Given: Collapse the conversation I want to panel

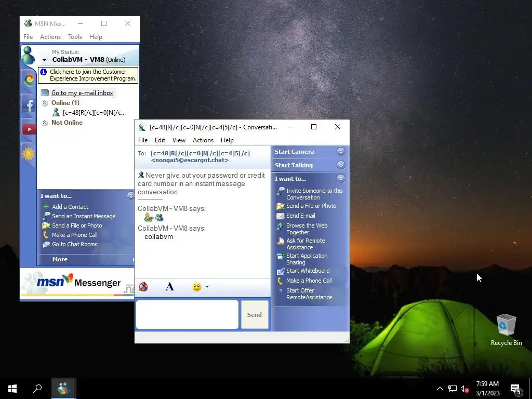Looking at the screenshot, I should (x=341, y=178).
